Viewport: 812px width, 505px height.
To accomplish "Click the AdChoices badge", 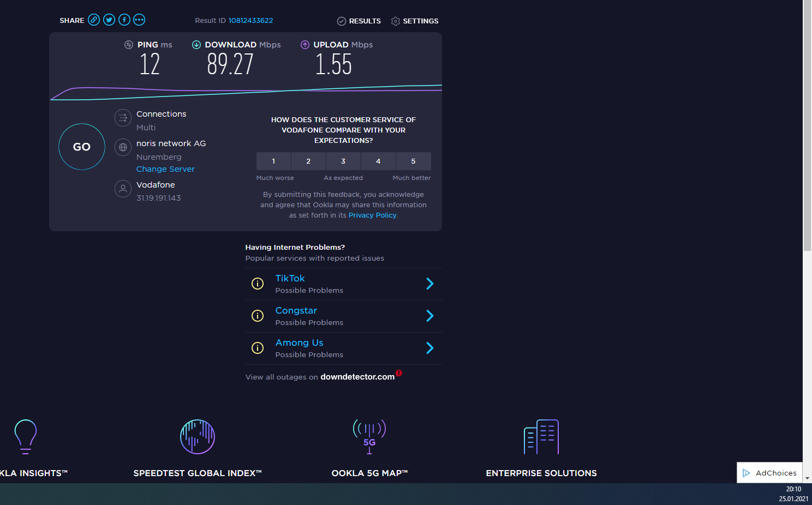I will [769, 473].
